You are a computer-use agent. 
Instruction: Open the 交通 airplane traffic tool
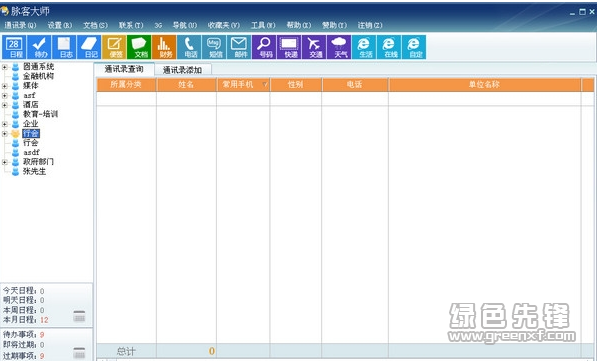(314, 47)
